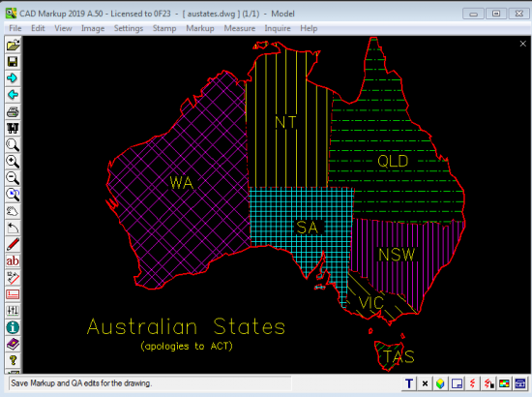Expand the Inquire menu
532x397 pixels.
click(278, 28)
